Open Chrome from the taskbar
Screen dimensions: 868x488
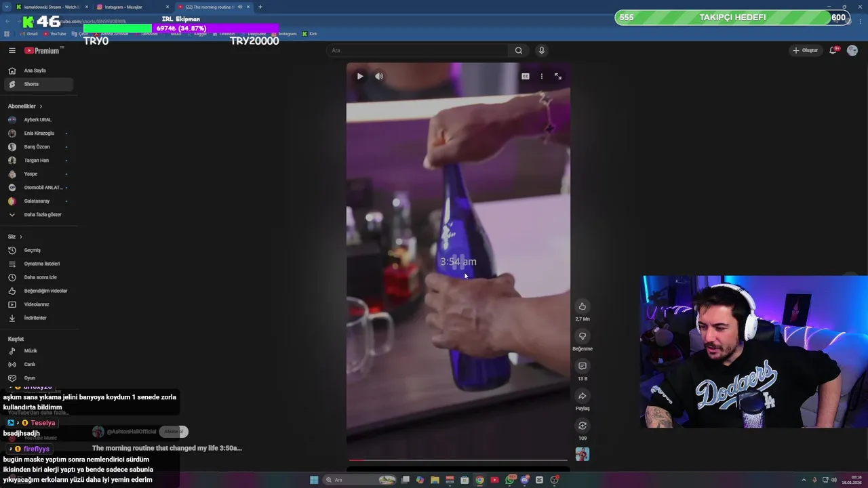pyautogui.click(x=479, y=480)
